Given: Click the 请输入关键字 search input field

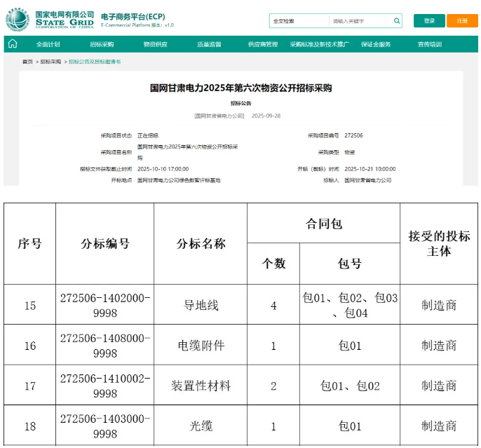Looking at the screenshot, I should tap(358, 21).
